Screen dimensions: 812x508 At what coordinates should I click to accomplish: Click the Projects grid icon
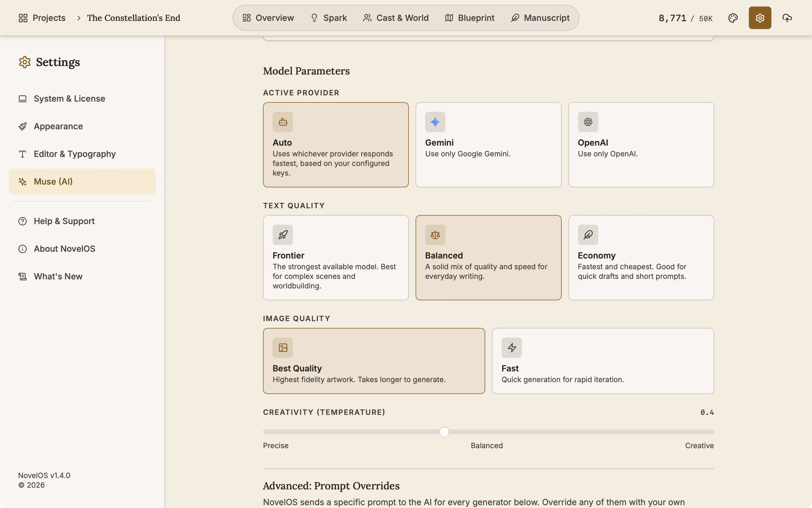click(x=23, y=18)
